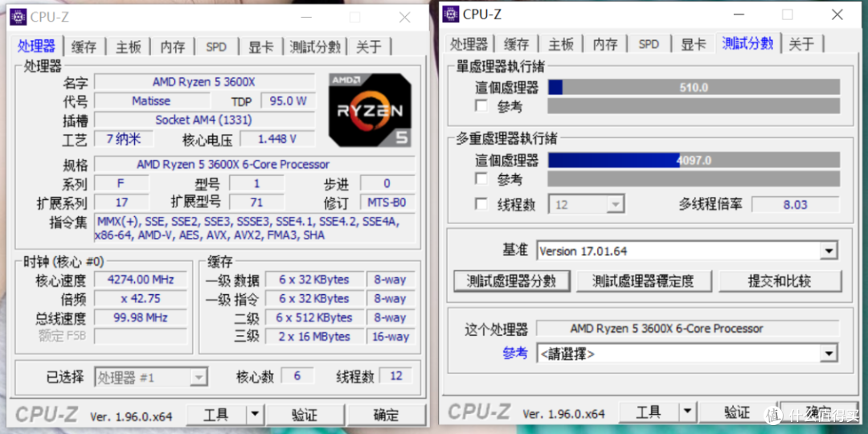868x434 pixels.
Task: Click 线程数 value 12 in left window
Action: click(395, 376)
